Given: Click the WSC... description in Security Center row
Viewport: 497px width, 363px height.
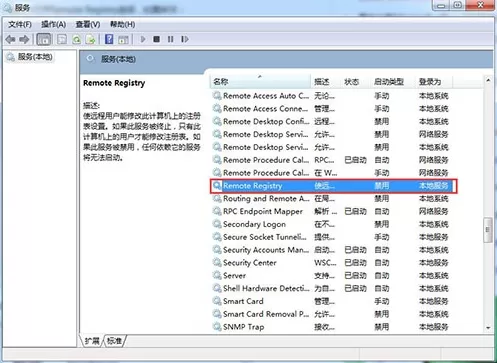Looking at the screenshot, I should tap(325, 263).
